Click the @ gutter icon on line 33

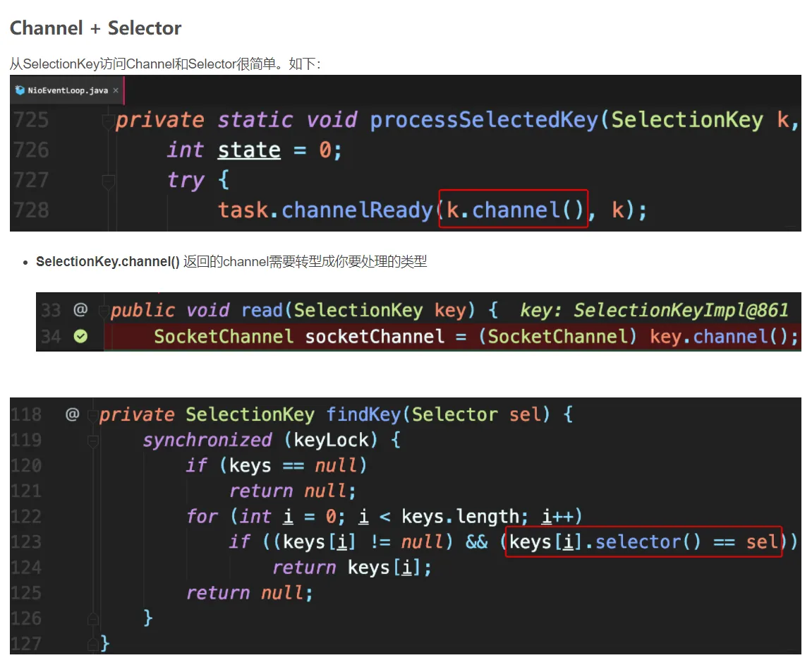tap(80, 310)
